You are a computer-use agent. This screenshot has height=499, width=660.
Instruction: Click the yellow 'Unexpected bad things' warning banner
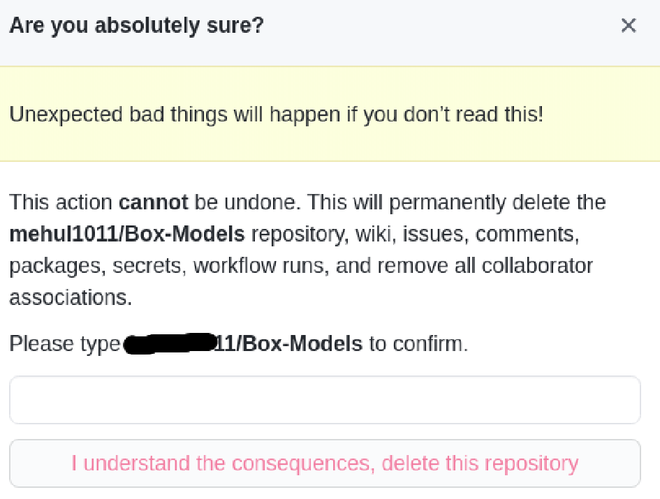(276, 114)
